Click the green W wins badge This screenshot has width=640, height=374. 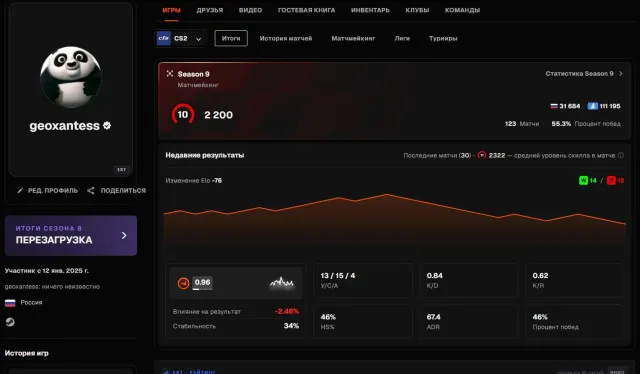(x=583, y=180)
